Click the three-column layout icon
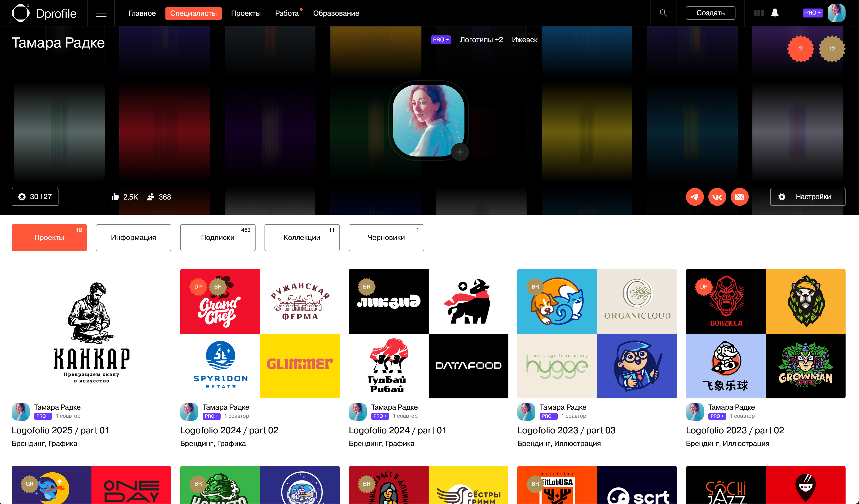The width and height of the screenshot is (859, 504). (x=758, y=13)
